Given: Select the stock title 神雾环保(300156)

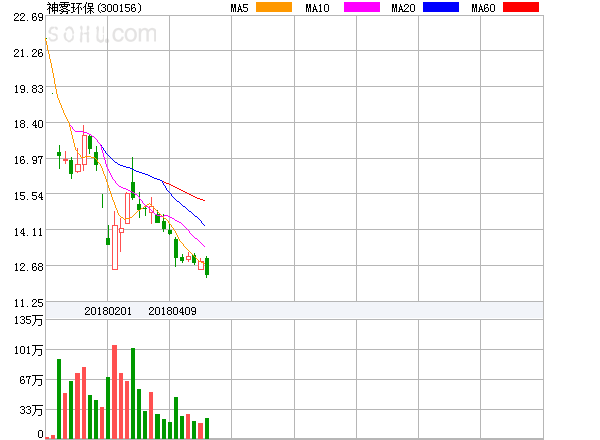Looking at the screenshot, I should coord(94,8).
